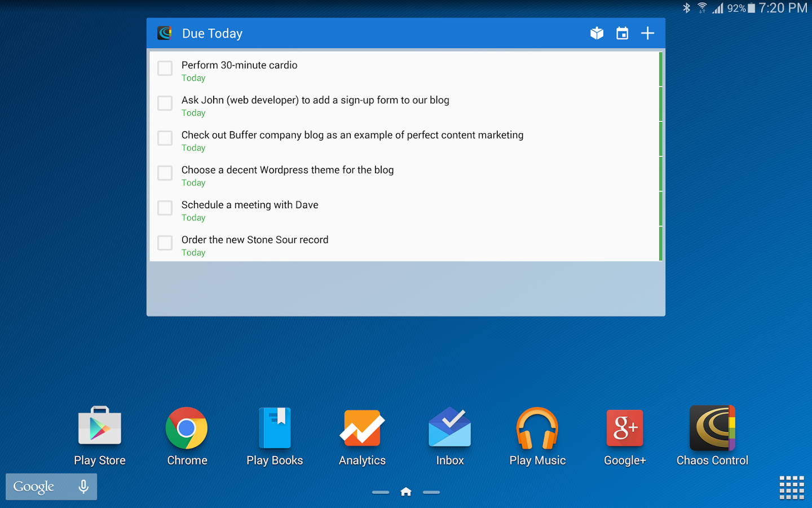Tap the cell signal strength icon
Image resolution: width=812 pixels, height=508 pixels.
tap(717, 8)
